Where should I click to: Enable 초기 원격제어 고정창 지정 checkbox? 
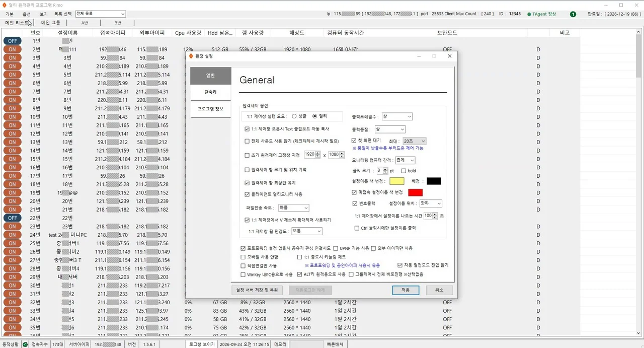[x=247, y=155]
